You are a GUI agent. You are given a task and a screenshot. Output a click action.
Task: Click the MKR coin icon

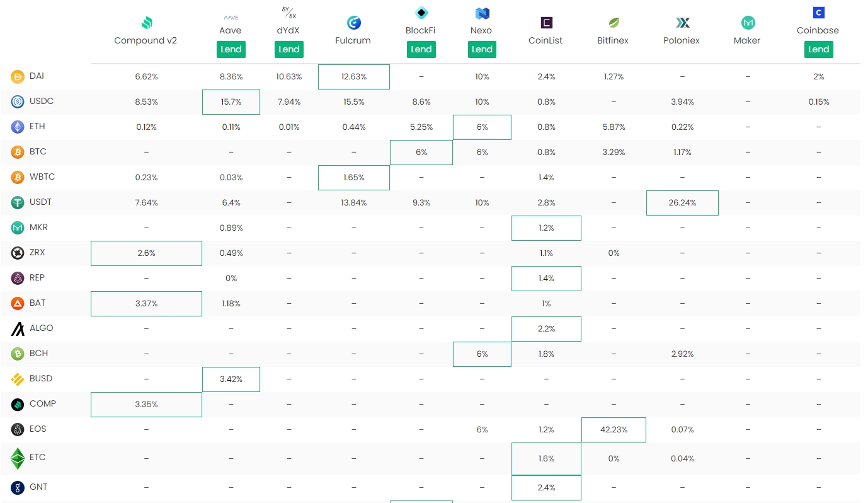tap(18, 228)
